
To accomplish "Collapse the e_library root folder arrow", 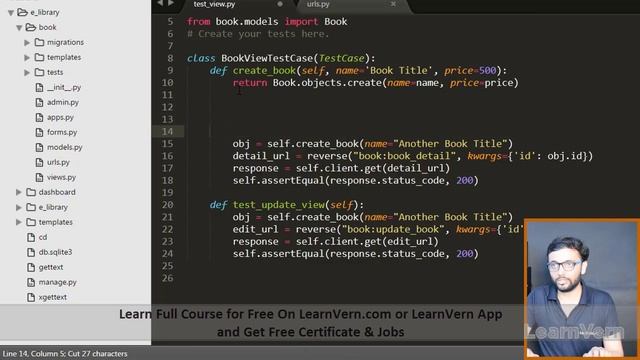I will 11,13.
